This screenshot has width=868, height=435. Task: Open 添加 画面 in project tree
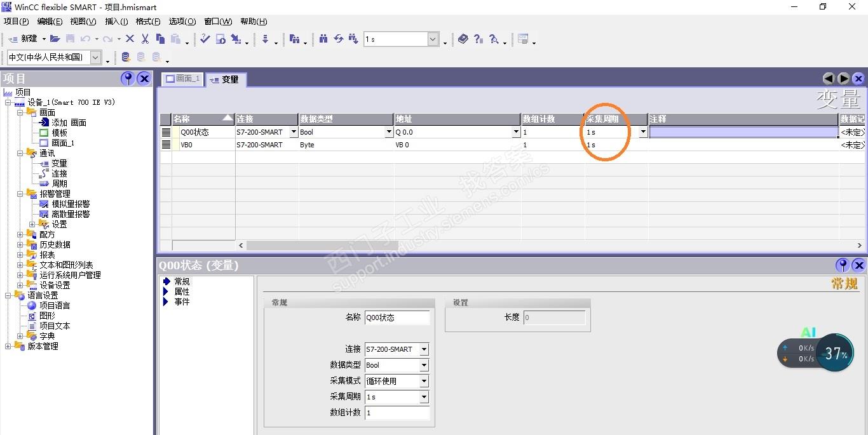69,123
